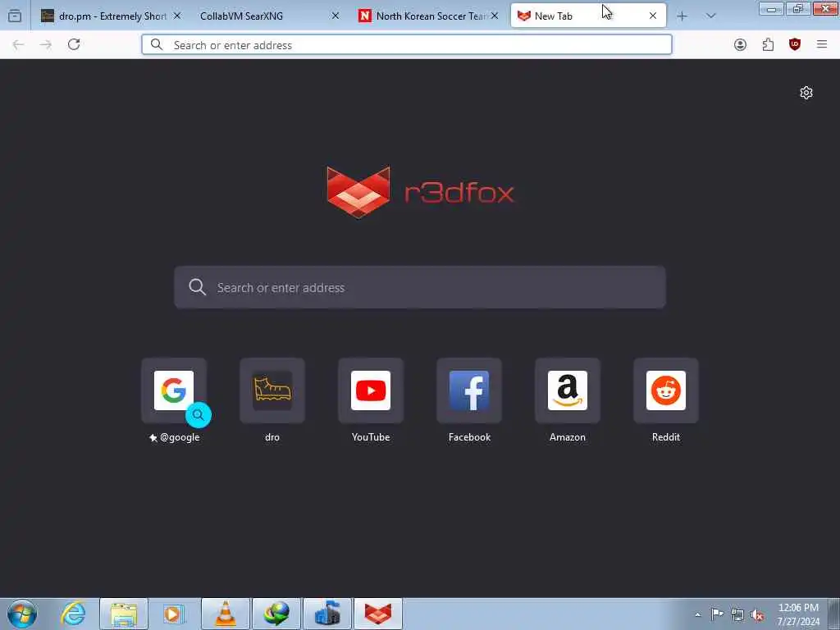The width and height of the screenshot is (840, 630).
Task: Focus the toolbar address bar
Action: point(406,44)
